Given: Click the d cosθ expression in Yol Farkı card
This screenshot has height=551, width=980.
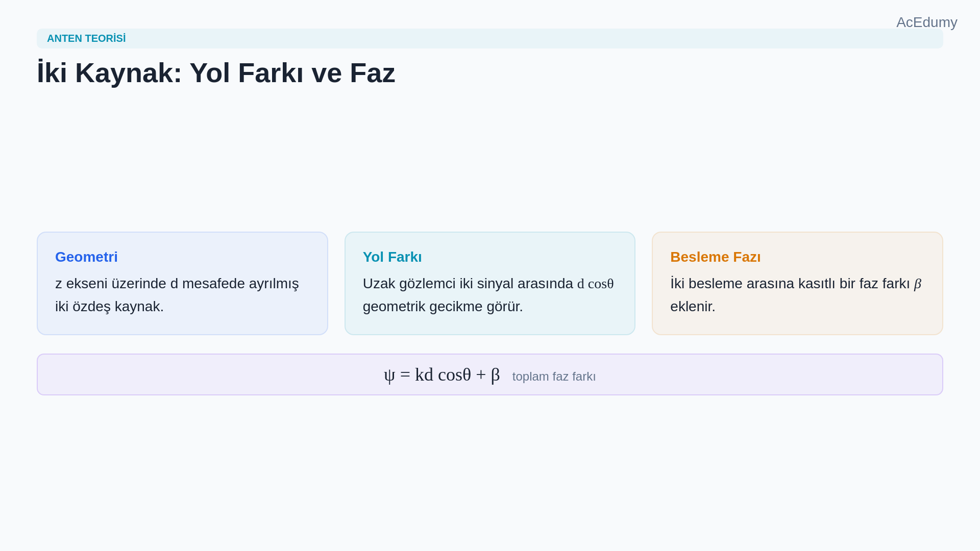Looking at the screenshot, I should 595,284.
